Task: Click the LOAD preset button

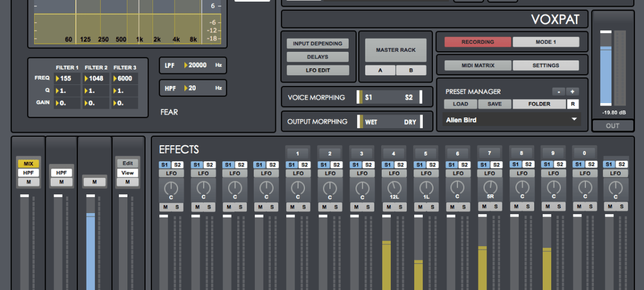Action: [460, 104]
